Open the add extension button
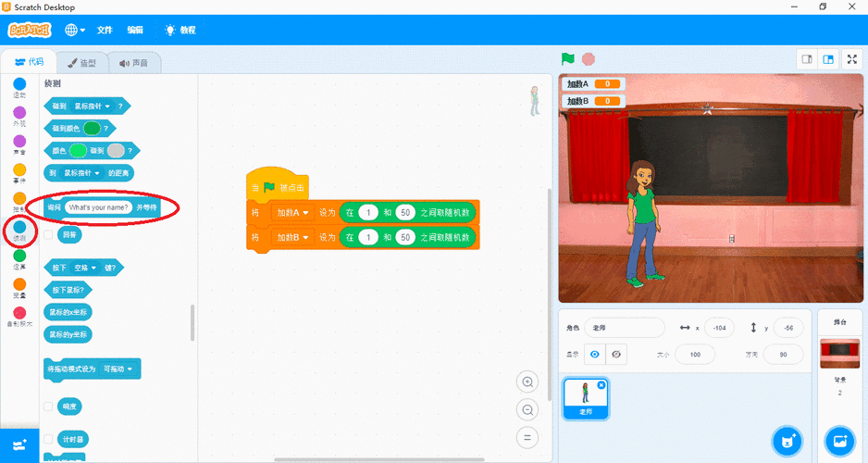The height and width of the screenshot is (463, 868). (x=19, y=444)
